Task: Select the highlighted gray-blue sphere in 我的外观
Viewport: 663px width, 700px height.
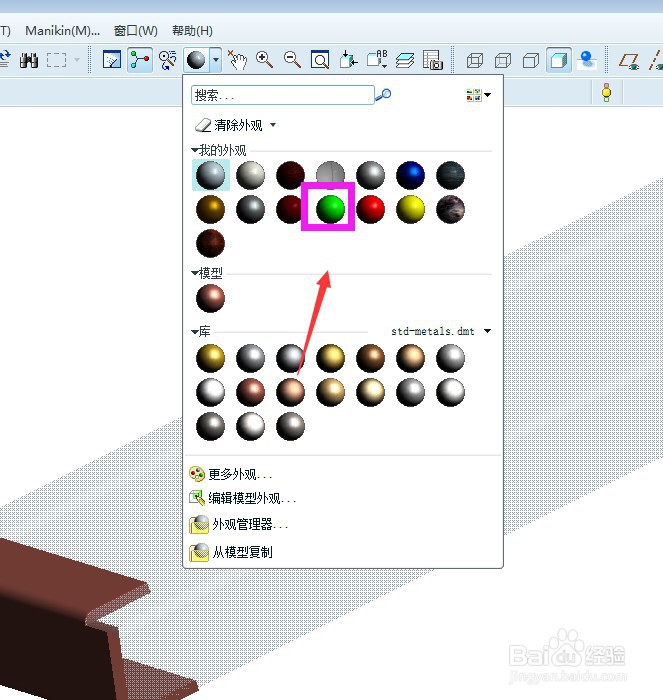Action: pos(210,175)
